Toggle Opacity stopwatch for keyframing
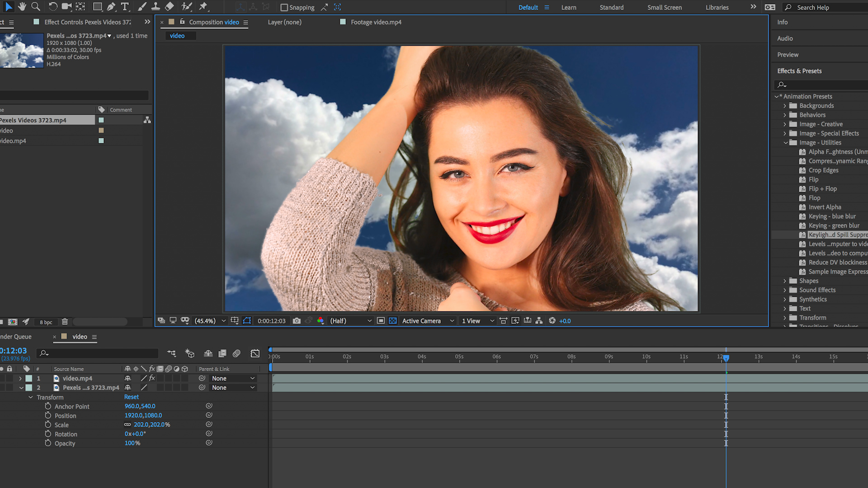Screen dimensions: 868x488 click(48, 443)
